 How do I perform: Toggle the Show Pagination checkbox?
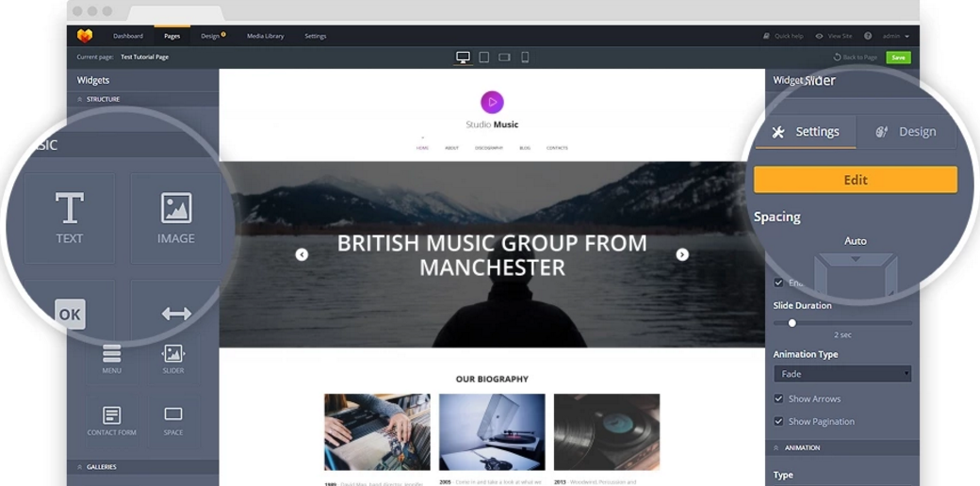(778, 421)
